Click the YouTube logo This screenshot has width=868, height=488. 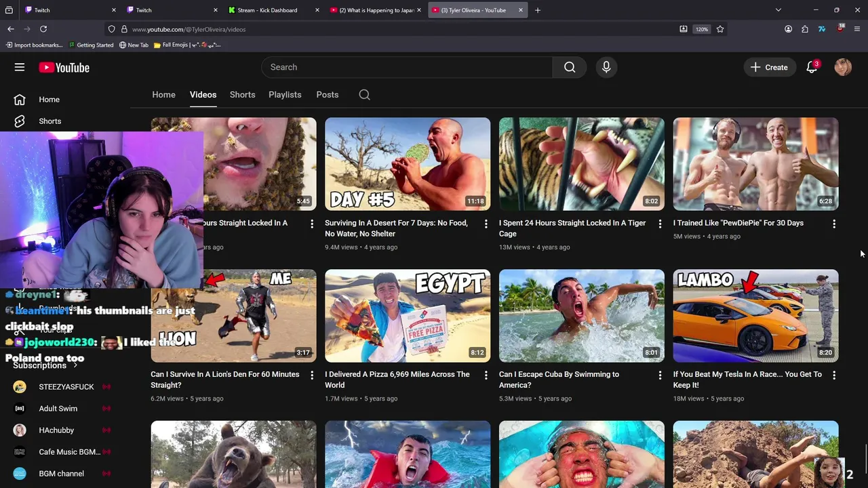pyautogui.click(x=64, y=67)
